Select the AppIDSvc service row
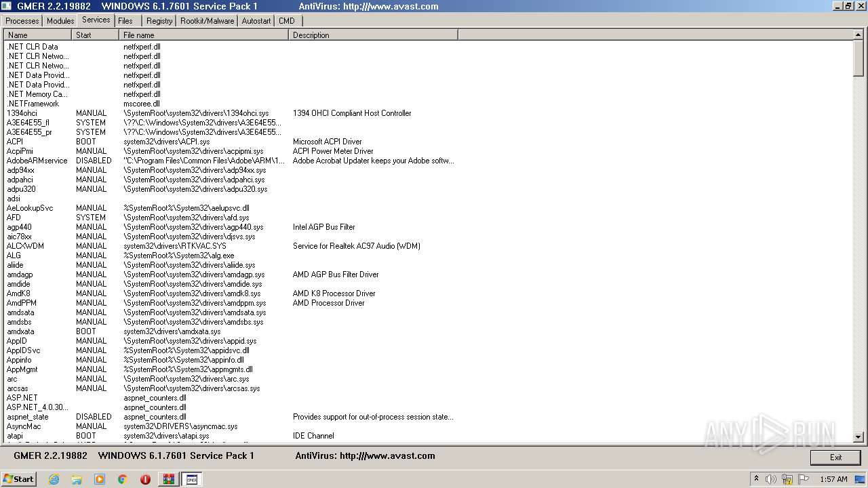This screenshot has width=868, height=488. 428,350
